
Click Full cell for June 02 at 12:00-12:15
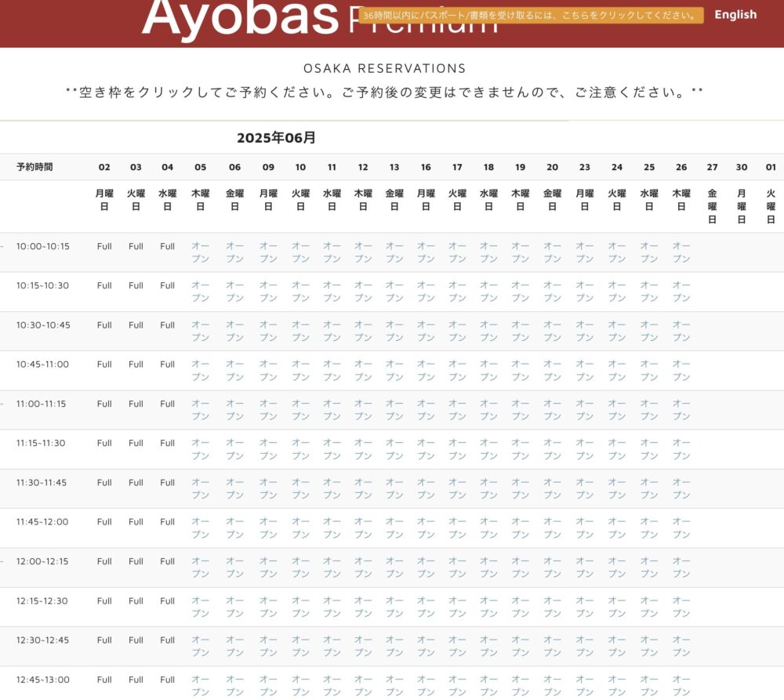point(104,561)
